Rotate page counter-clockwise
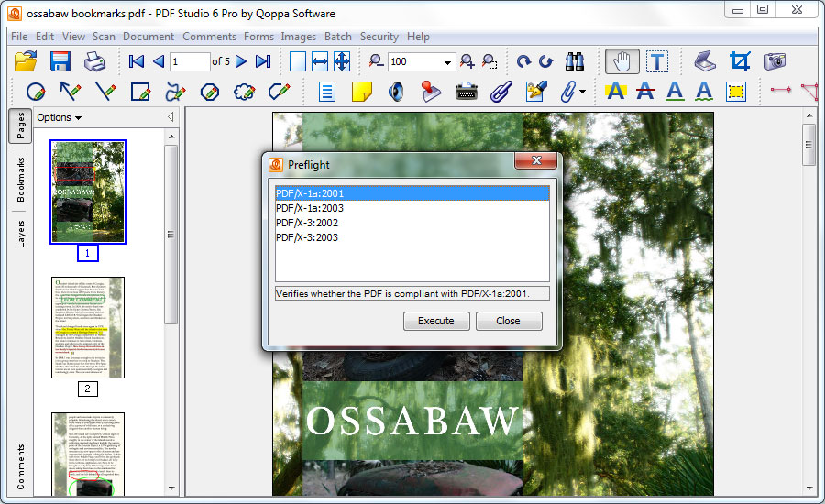Viewport: 825px width, 504px height. point(546,61)
